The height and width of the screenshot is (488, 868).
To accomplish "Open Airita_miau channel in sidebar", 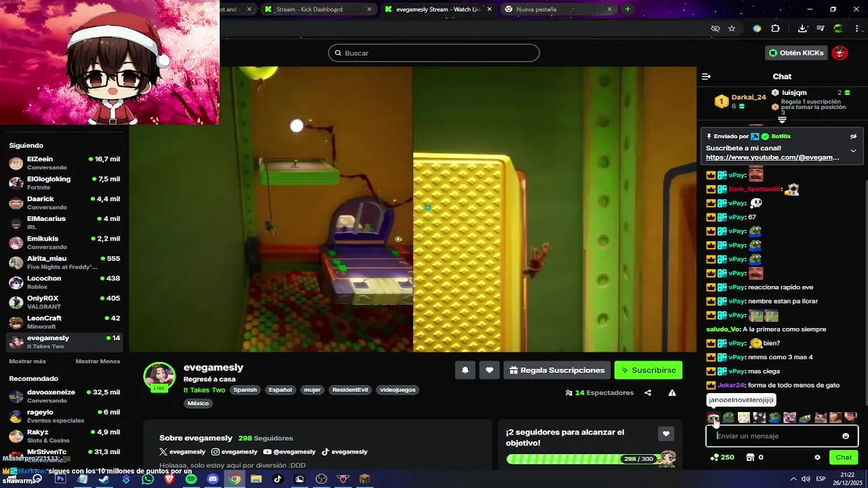I will point(64,262).
